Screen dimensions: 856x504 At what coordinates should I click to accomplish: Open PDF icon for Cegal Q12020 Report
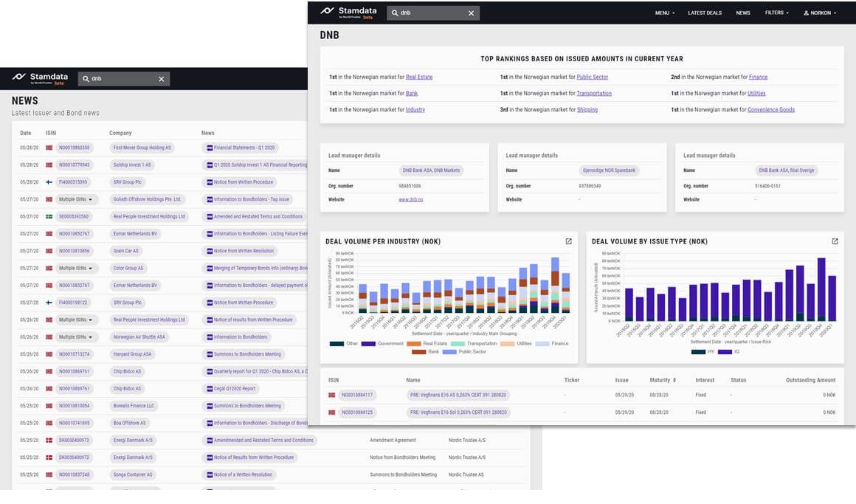click(x=210, y=389)
